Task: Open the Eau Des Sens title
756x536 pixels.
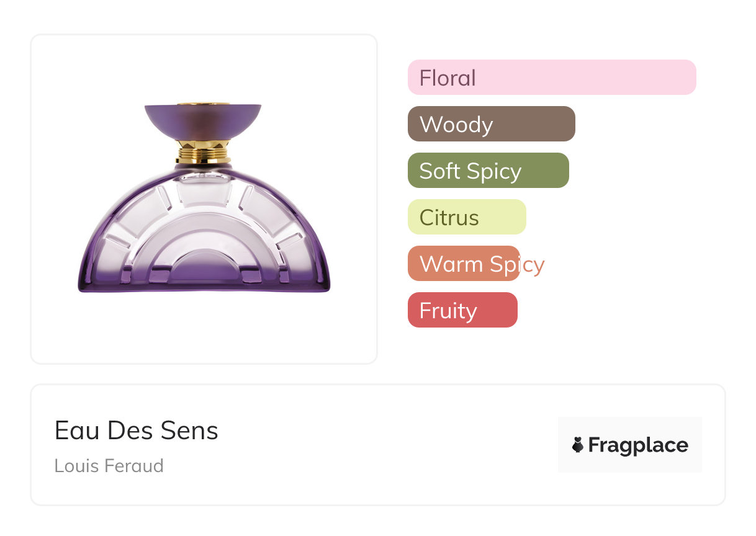Action: click(x=137, y=431)
